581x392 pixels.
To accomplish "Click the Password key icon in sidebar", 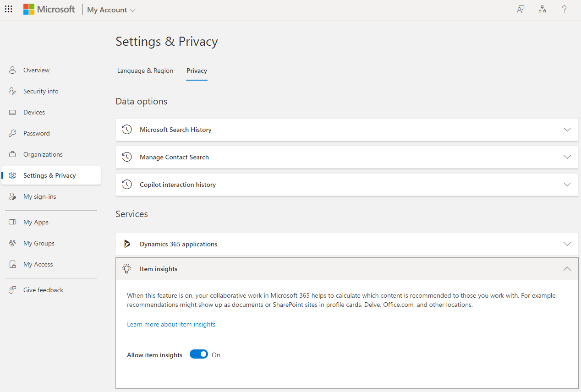I will point(12,133).
